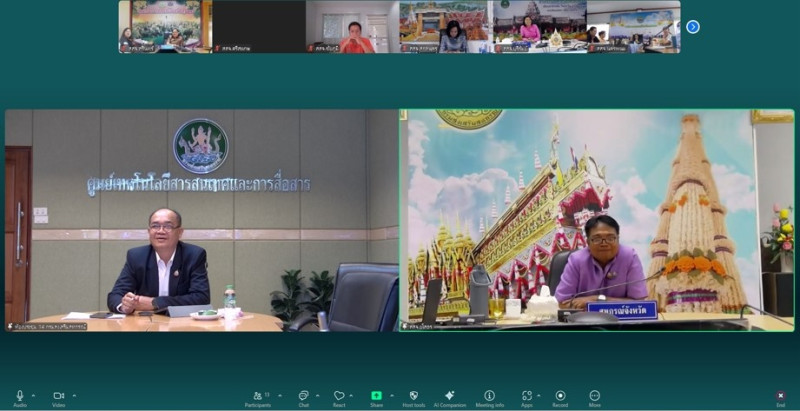800x411 pixels.
Task: Expand the Participants options caret
Action: pos(279,395)
